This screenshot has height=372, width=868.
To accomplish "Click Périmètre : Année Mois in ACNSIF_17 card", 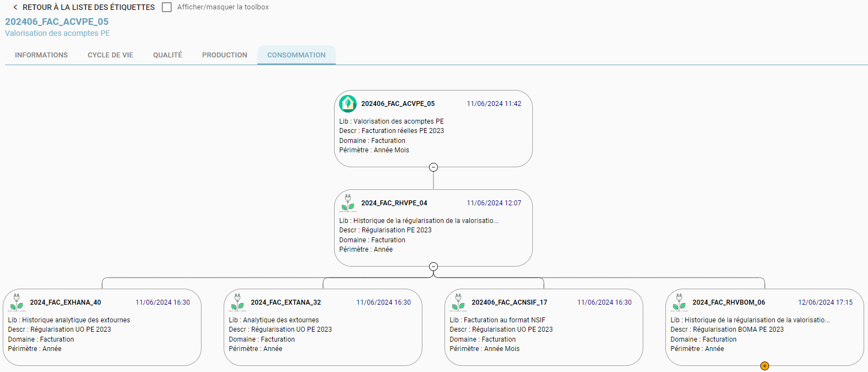I will (485, 349).
